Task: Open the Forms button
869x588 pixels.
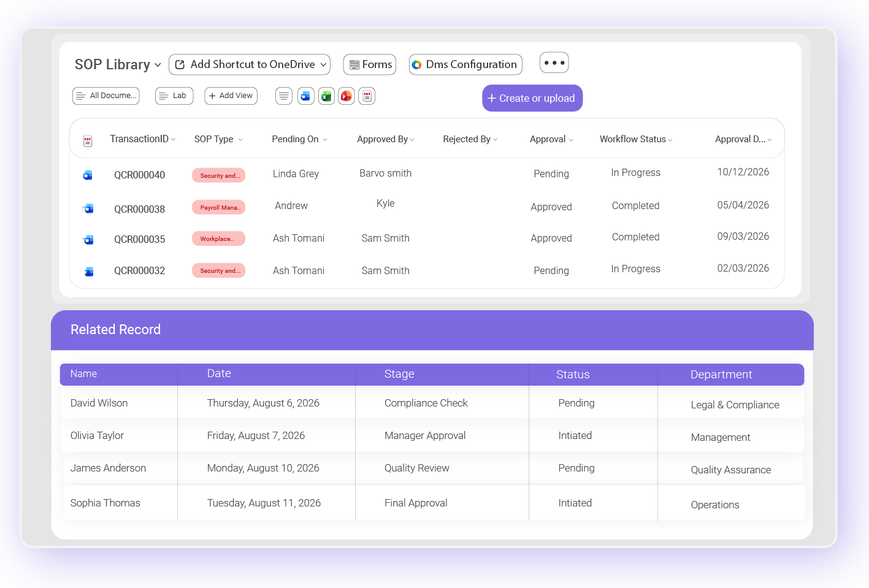Action: [x=370, y=64]
